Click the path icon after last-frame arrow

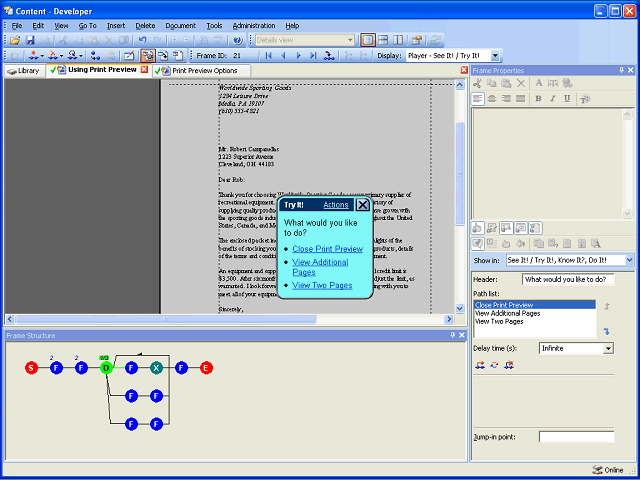click(x=329, y=56)
